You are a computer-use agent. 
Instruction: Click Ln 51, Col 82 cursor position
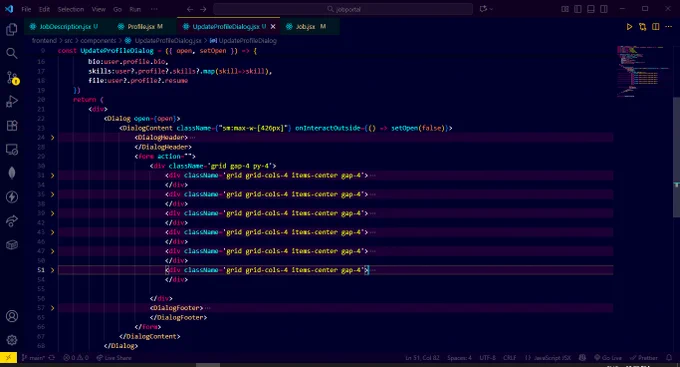point(422,358)
